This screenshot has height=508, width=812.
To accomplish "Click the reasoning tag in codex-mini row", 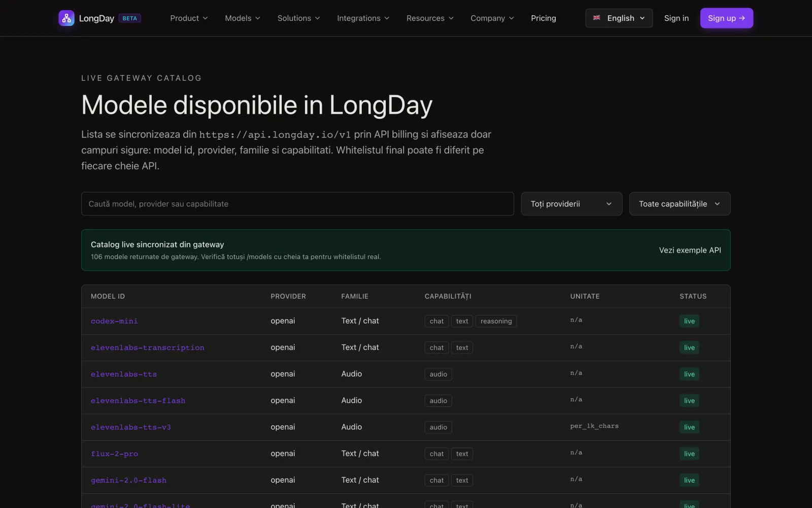I will click(x=496, y=321).
